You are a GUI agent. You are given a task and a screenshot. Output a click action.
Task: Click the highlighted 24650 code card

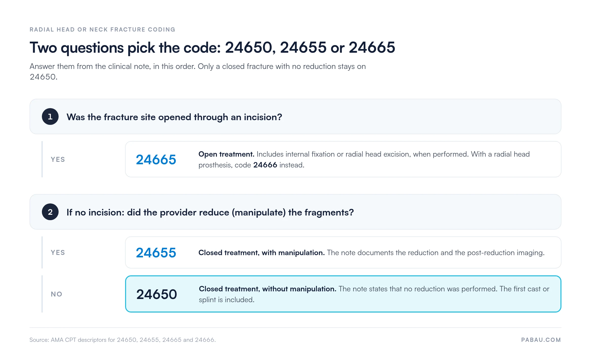coord(343,294)
